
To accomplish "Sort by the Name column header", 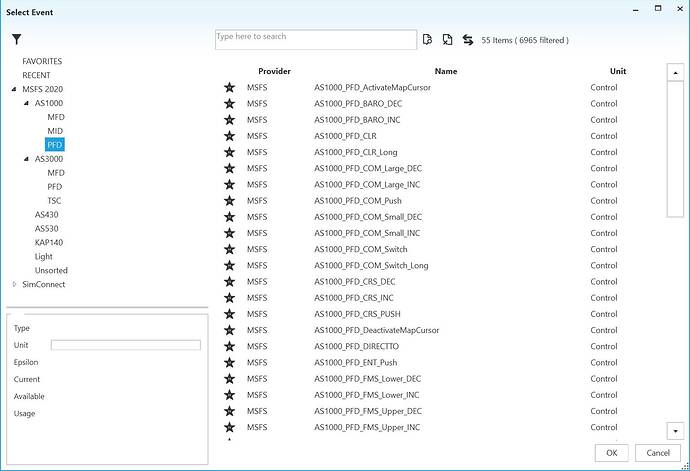I will click(x=446, y=71).
